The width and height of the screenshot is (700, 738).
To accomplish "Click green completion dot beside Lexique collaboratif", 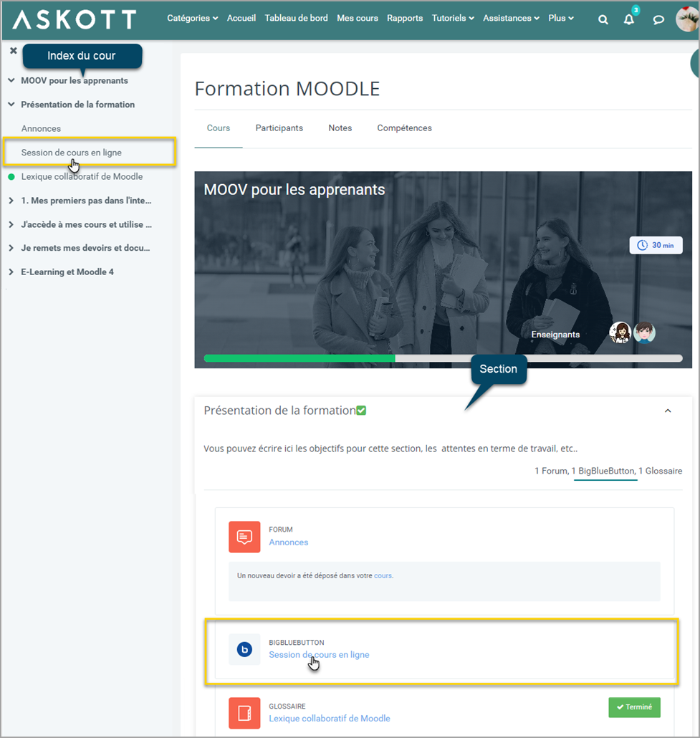I will pyautogui.click(x=11, y=177).
